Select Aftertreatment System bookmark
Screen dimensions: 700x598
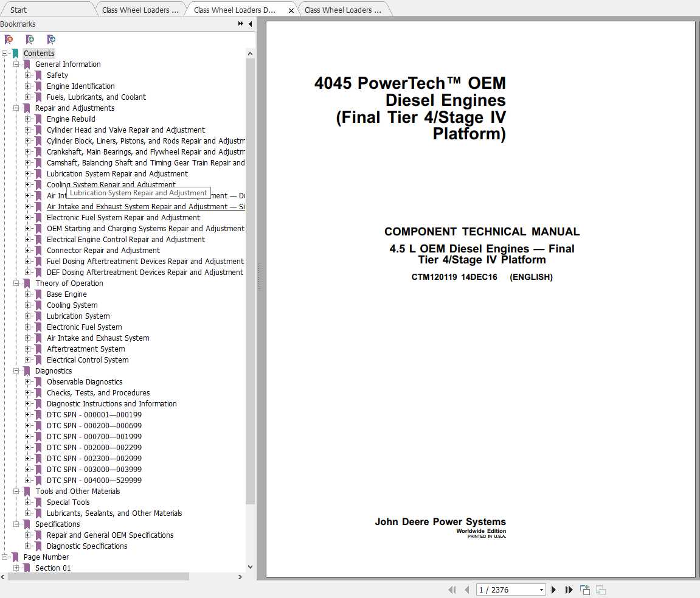pyautogui.click(x=86, y=349)
